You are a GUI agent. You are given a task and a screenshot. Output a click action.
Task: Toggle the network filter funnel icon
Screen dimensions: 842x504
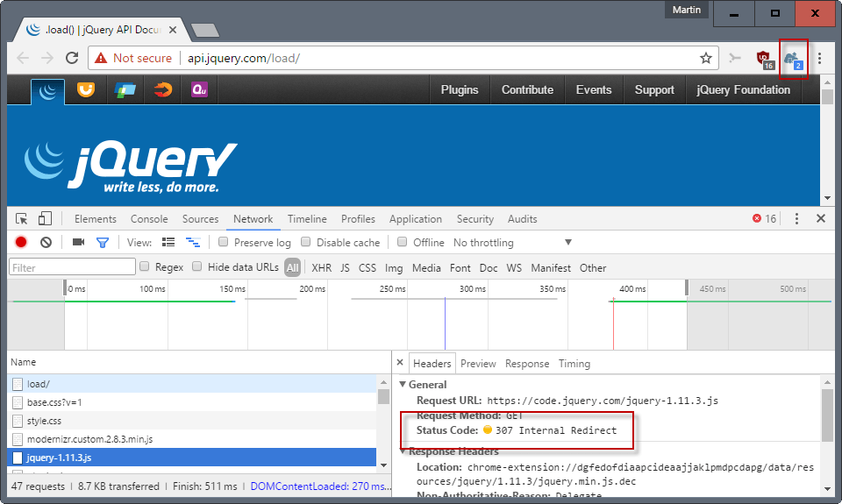coord(102,243)
